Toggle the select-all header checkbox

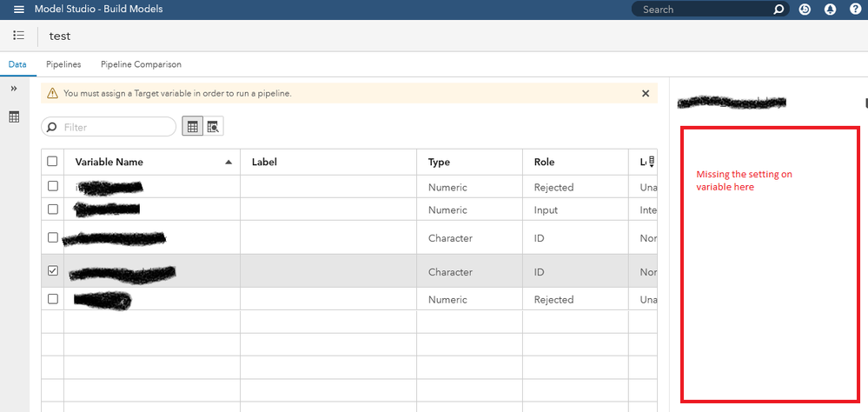(x=52, y=162)
